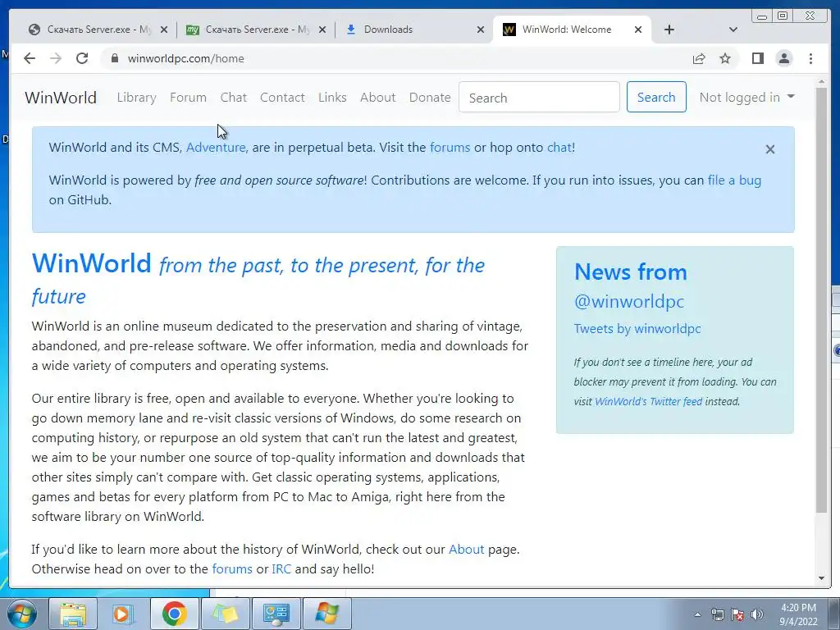Open the network tray icon

[x=717, y=614]
